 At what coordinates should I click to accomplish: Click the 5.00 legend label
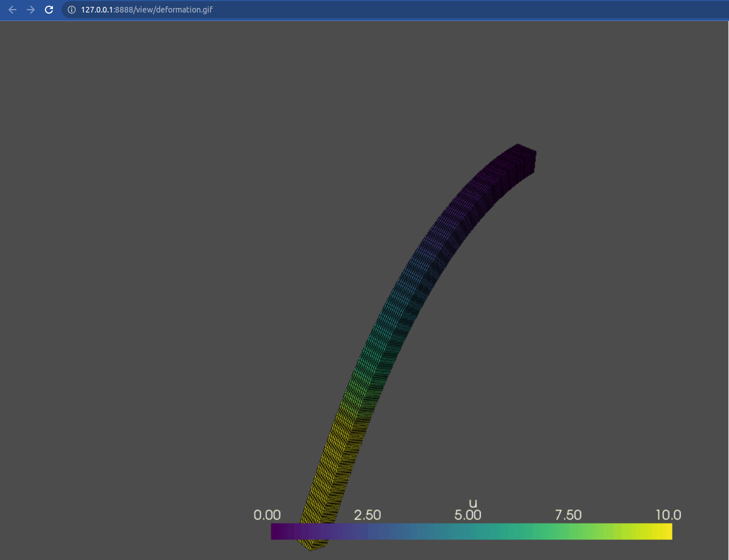pos(468,515)
